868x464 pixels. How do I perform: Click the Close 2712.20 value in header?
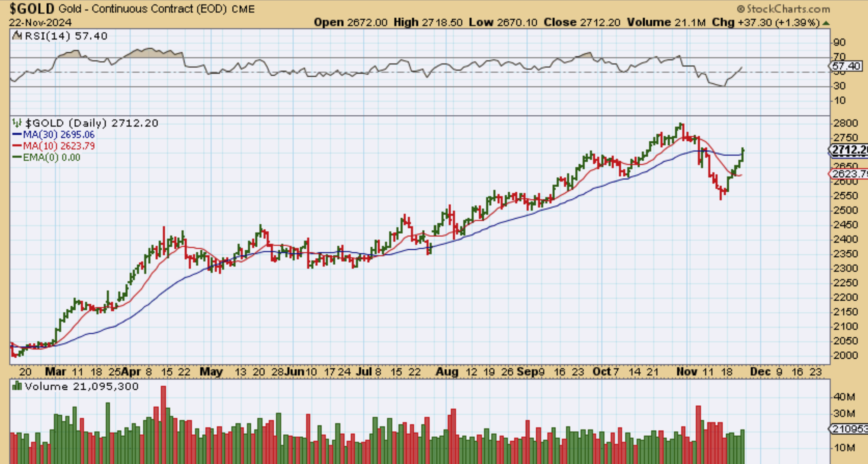[x=582, y=22]
